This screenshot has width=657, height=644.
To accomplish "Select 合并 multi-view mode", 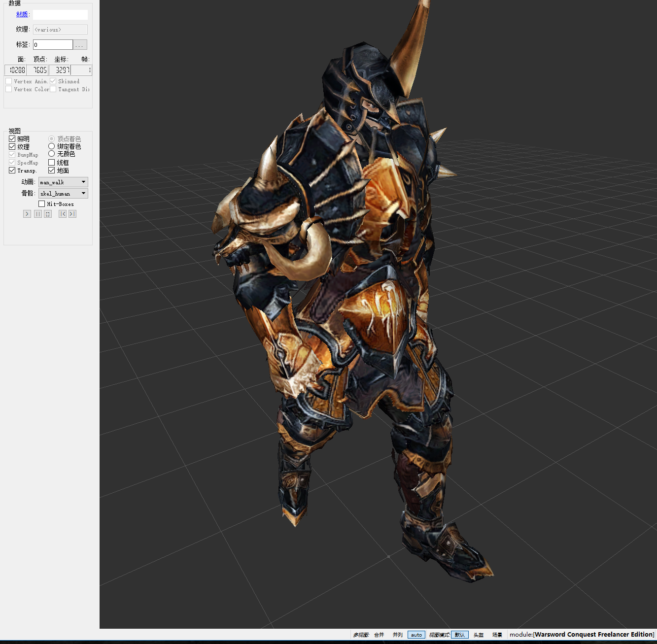I will click(379, 635).
